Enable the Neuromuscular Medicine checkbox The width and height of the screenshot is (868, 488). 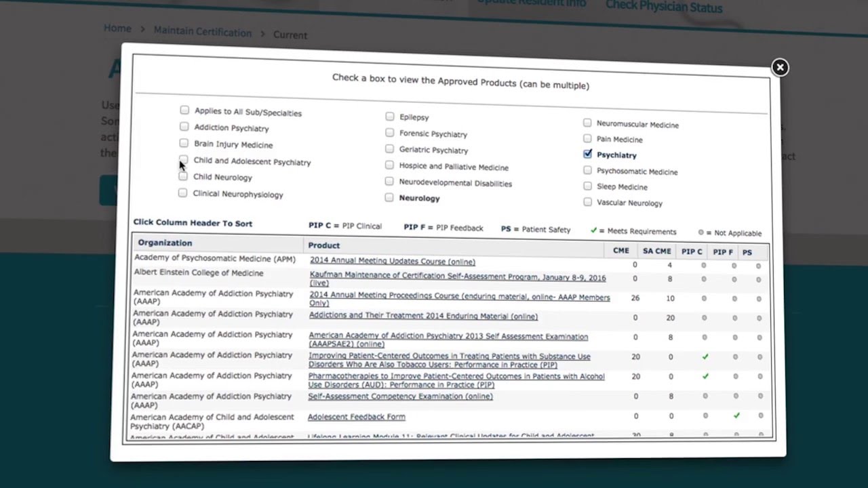[x=587, y=123]
